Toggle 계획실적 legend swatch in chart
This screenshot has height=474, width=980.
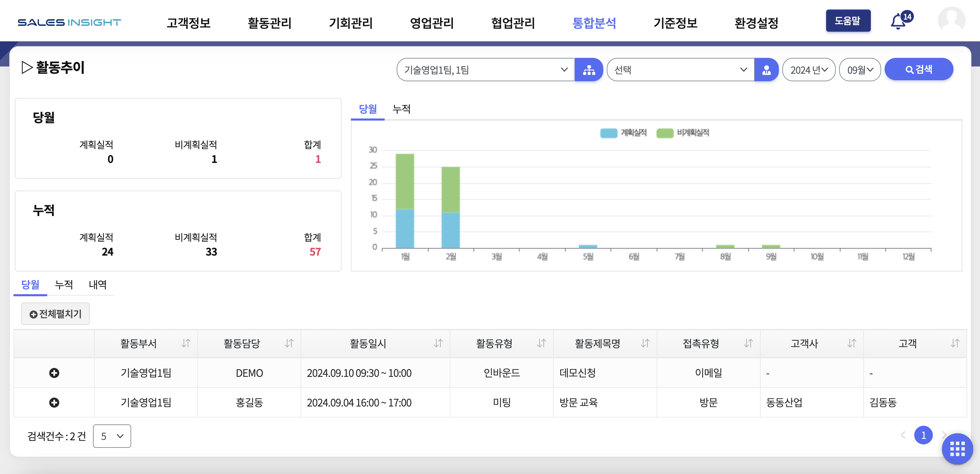pyautogui.click(x=609, y=133)
